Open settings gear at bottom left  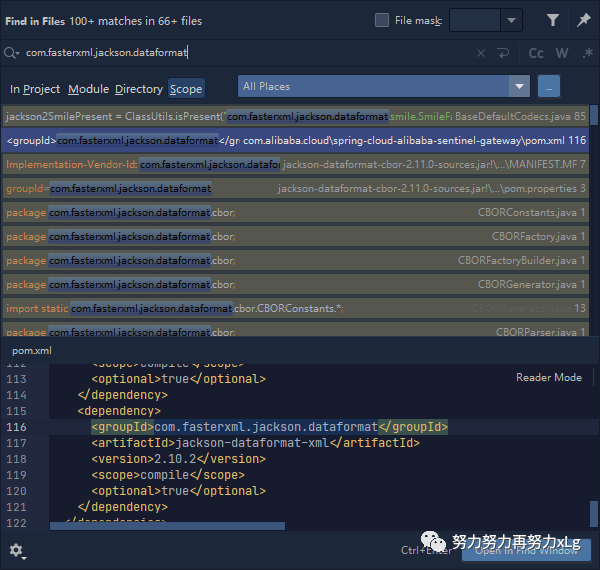pos(16,551)
